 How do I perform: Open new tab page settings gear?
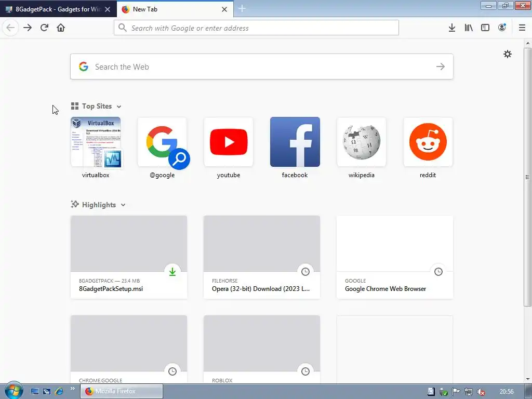coord(507,54)
